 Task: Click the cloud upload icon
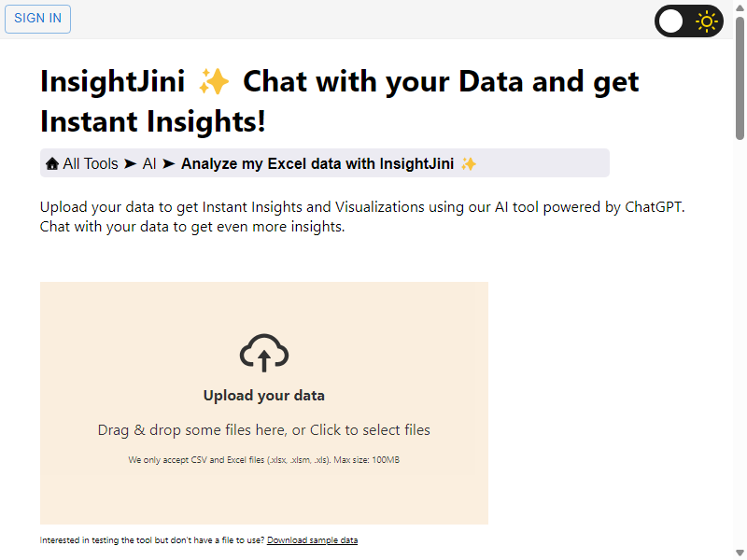click(x=264, y=353)
